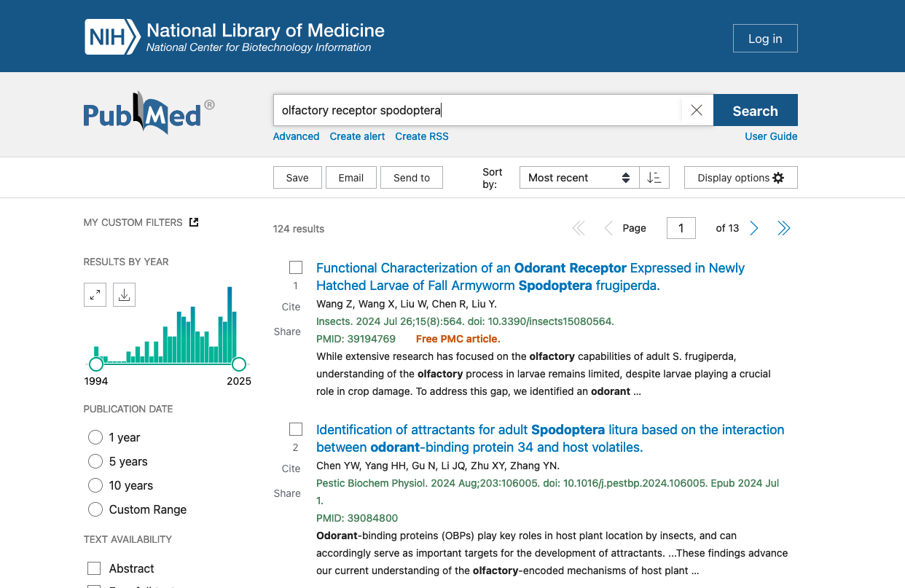Image resolution: width=905 pixels, height=588 pixels.
Task: Toggle the sort order direction icon
Action: (x=654, y=178)
